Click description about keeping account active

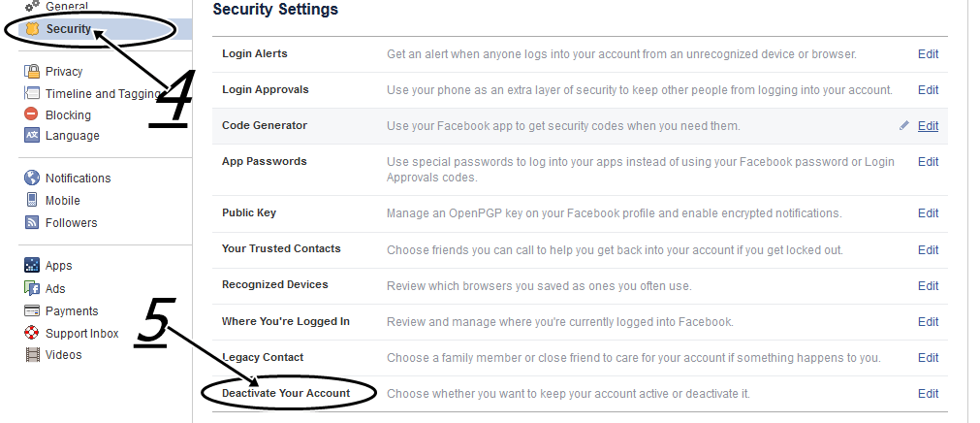pyautogui.click(x=568, y=394)
